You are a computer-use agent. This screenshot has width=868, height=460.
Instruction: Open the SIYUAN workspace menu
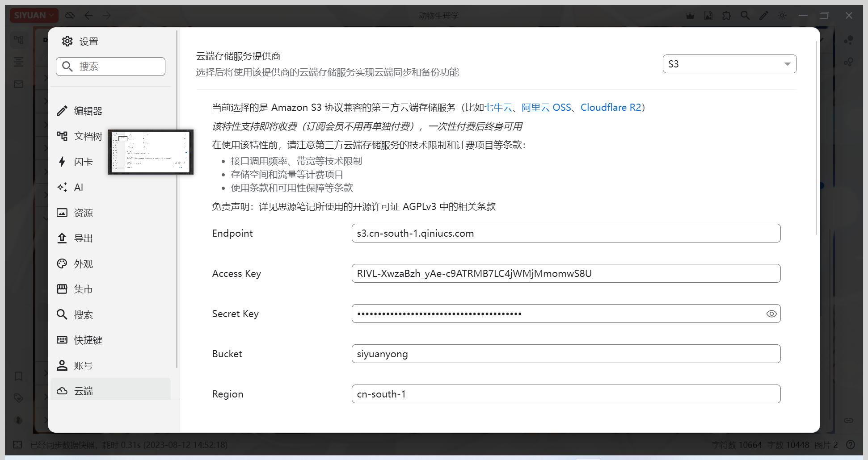click(x=34, y=15)
